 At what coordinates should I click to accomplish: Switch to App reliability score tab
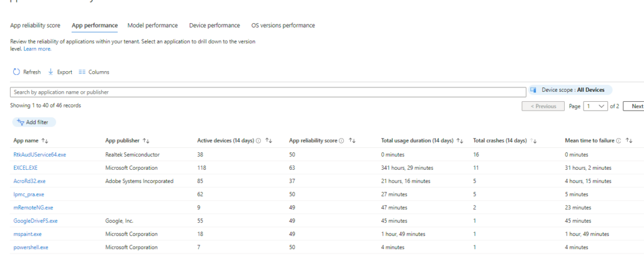35,26
